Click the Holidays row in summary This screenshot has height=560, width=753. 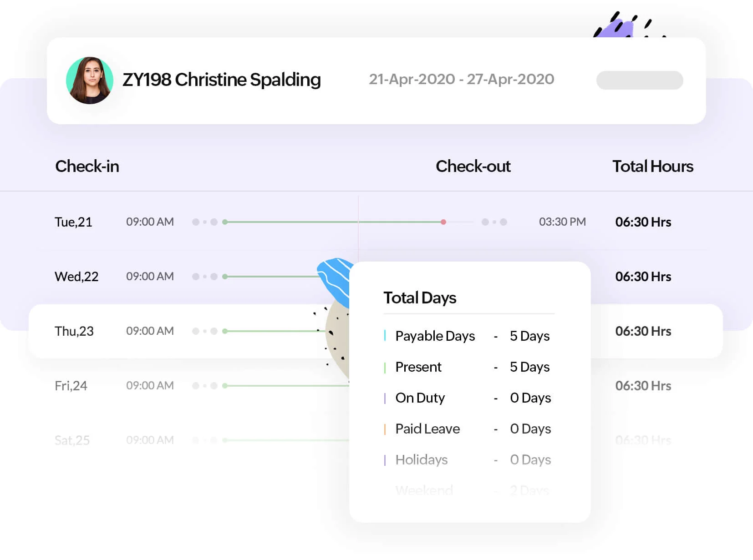[x=467, y=460]
